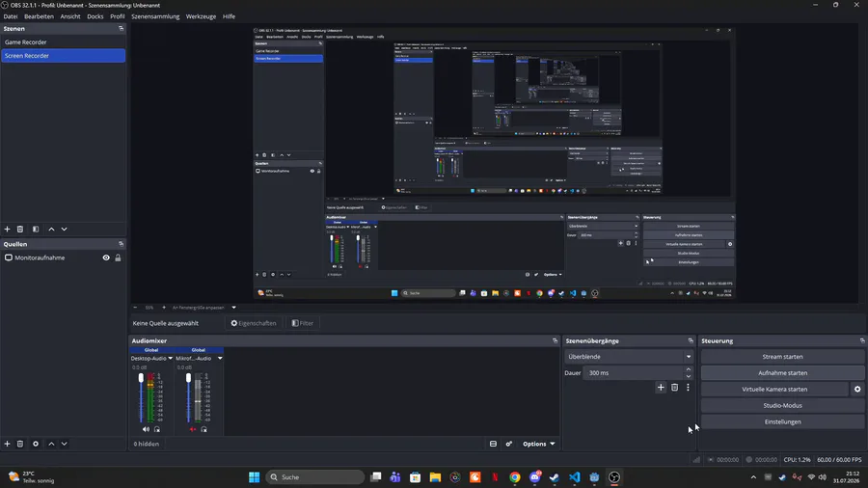Unmute Mikrofon audio red speaker icon

click(x=193, y=429)
